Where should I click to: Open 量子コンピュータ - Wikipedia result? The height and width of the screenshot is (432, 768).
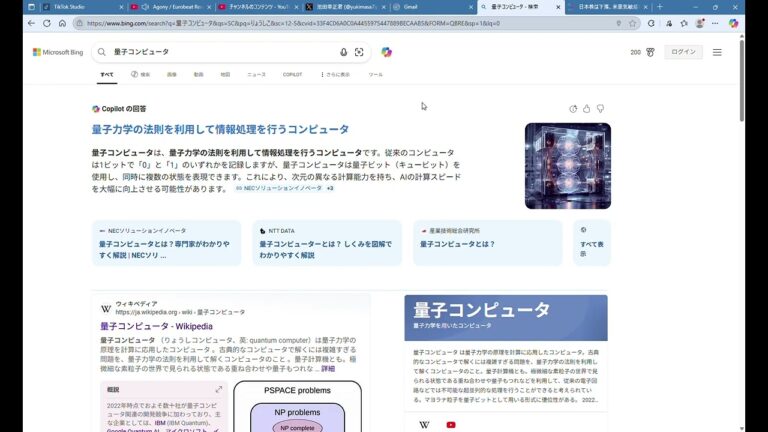point(156,326)
